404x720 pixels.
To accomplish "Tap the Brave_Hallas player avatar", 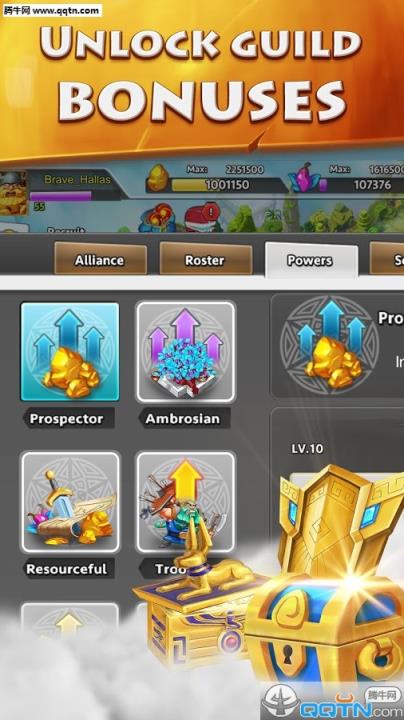I will click(x=14, y=193).
